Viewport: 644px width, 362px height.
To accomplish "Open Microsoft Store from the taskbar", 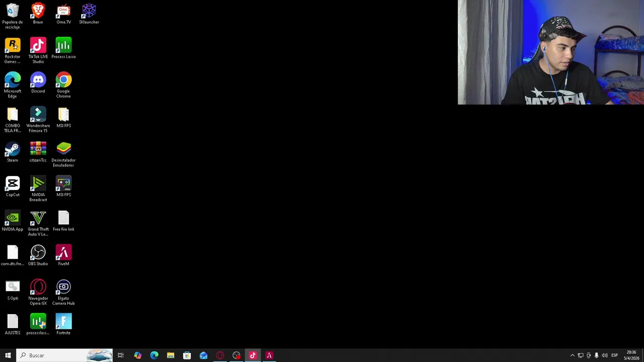I will click(x=187, y=355).
